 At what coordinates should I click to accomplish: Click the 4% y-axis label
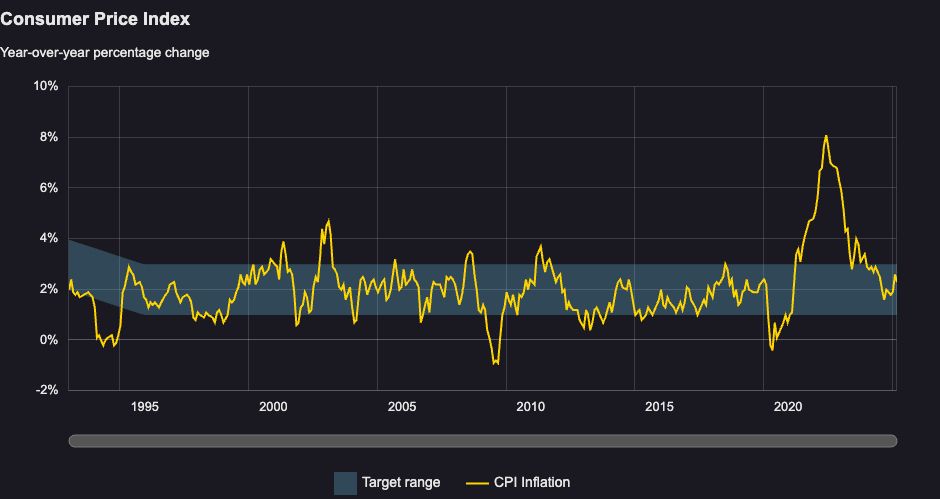coord(49,239)
